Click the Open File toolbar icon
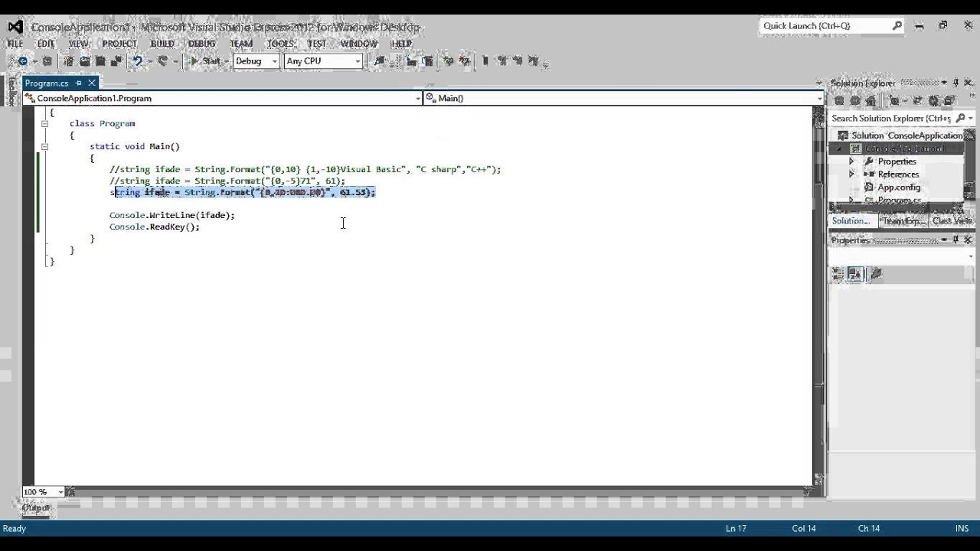 85,61
